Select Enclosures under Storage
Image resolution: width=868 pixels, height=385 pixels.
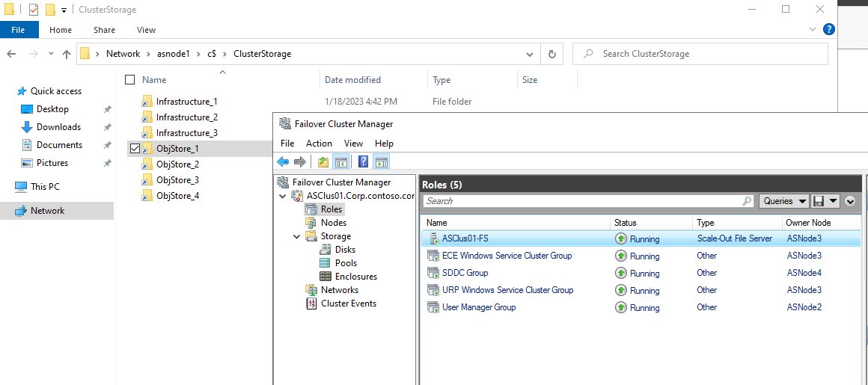[356, 277]
